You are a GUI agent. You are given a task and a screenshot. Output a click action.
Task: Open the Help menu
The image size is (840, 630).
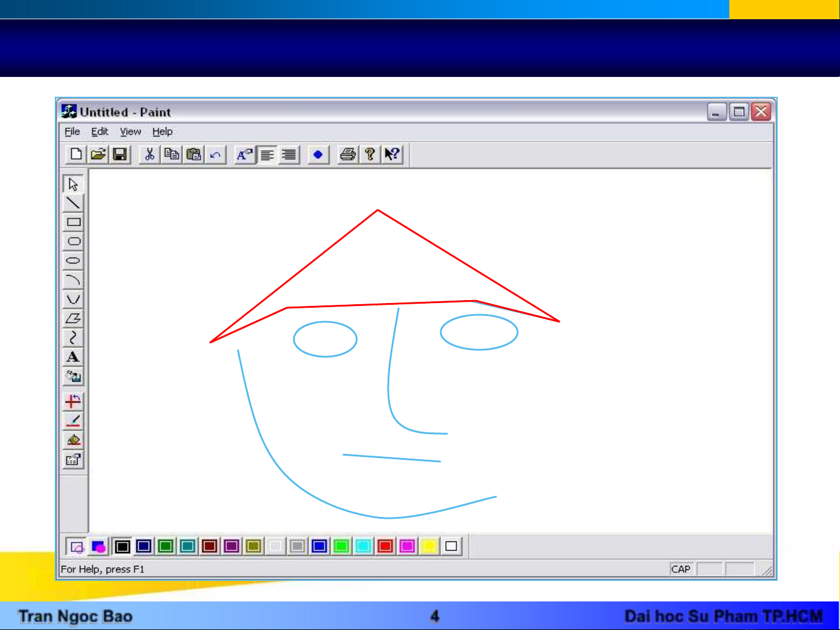click(x=162, y=132)
